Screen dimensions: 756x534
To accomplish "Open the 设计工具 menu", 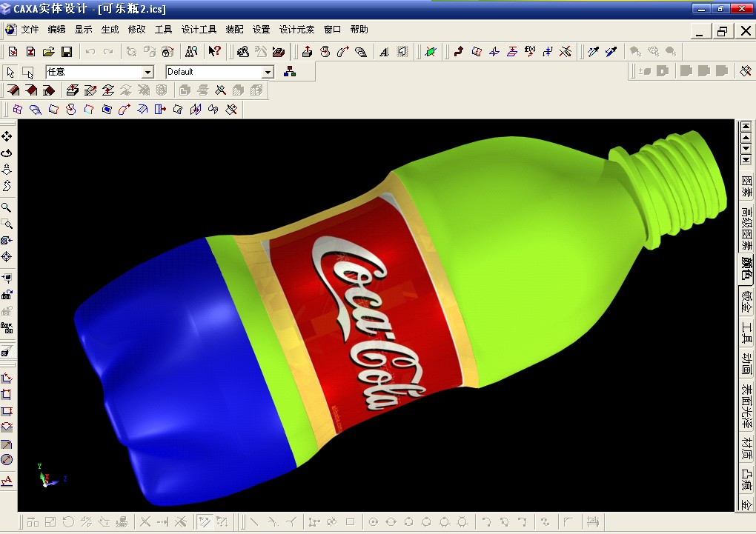I will click(199, 30).
